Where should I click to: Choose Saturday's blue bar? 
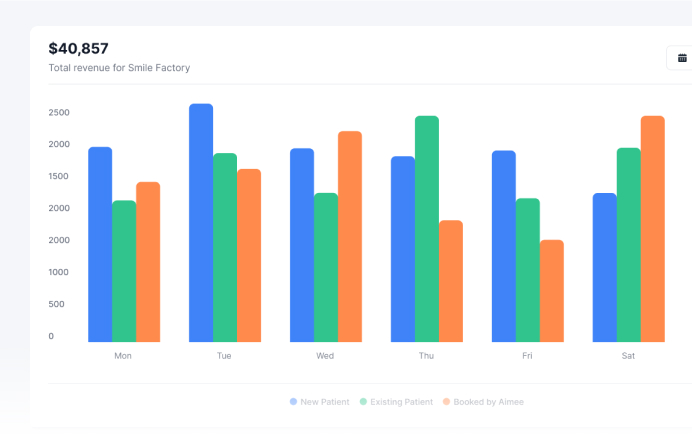point(605,268)
